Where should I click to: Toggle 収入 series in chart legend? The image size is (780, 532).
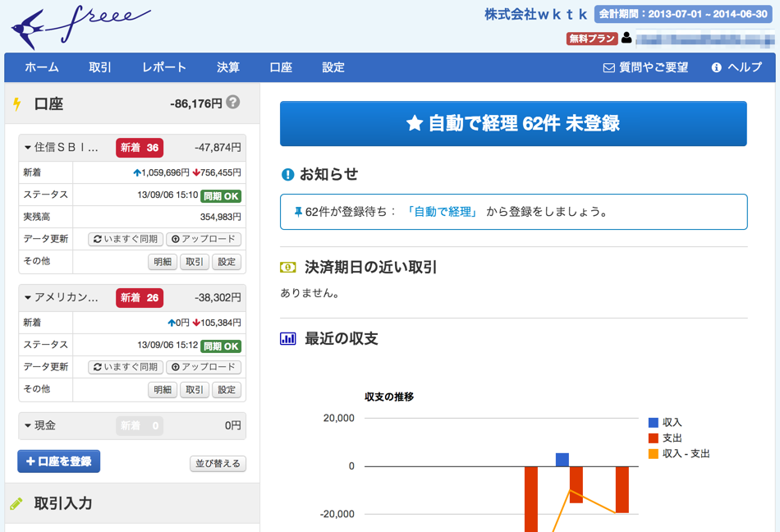[x=665, y=423]
